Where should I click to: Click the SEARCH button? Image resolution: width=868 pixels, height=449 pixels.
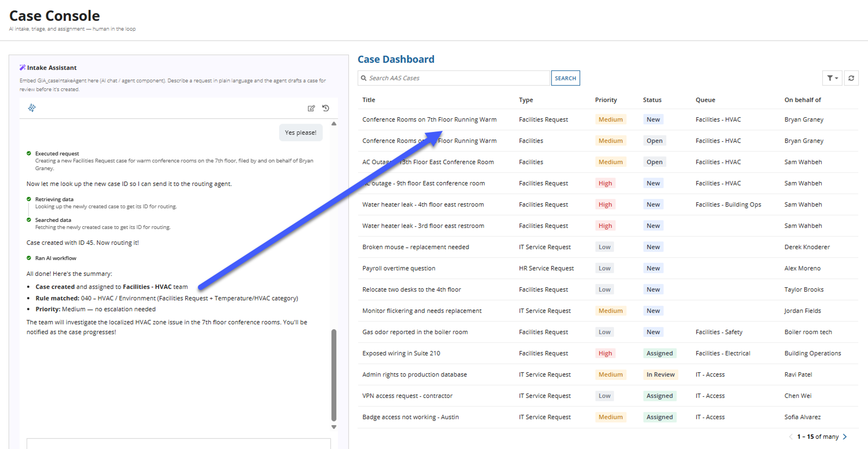(x=565, y=78)
